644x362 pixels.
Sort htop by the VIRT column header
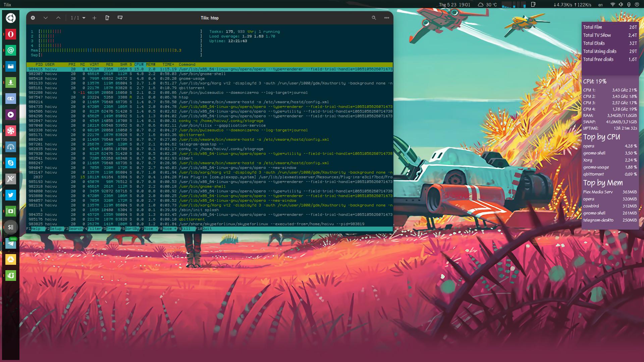coord(94,64)
